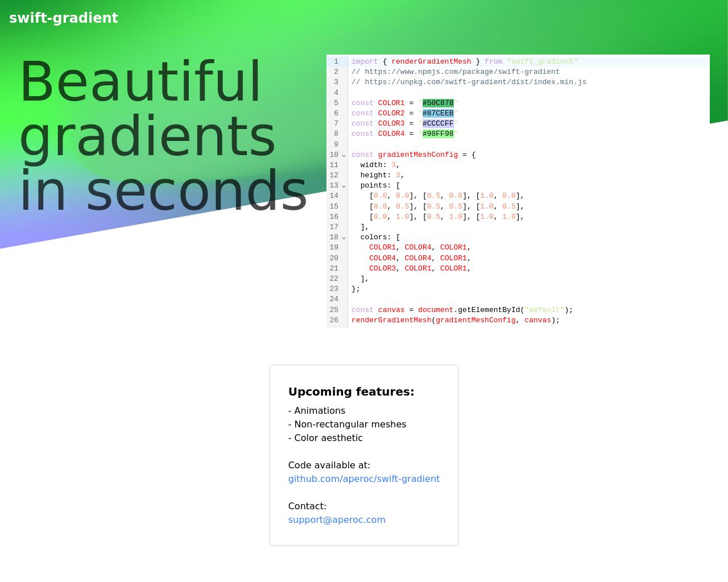Image resolution: width=728 pixels, height=582 pixels.
Task: Click the '- Color aesthetic' item
Action: point(325,438)
